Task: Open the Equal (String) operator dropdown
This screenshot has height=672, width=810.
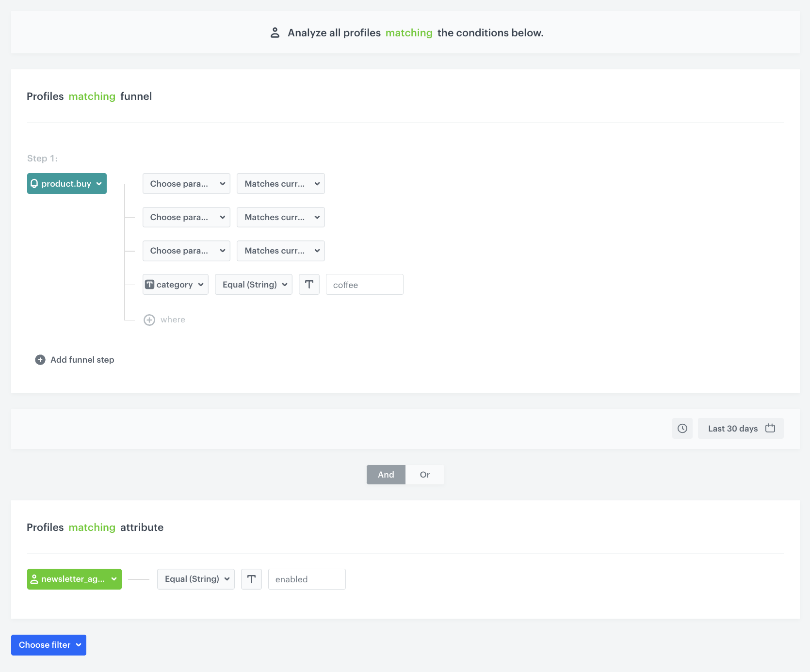Action: click(x=253, y=285)
